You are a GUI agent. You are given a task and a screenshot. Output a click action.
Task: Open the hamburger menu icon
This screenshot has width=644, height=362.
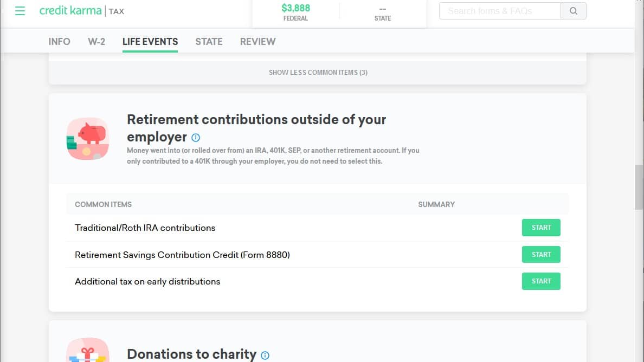pyautogui.click(x=20, y=11)
